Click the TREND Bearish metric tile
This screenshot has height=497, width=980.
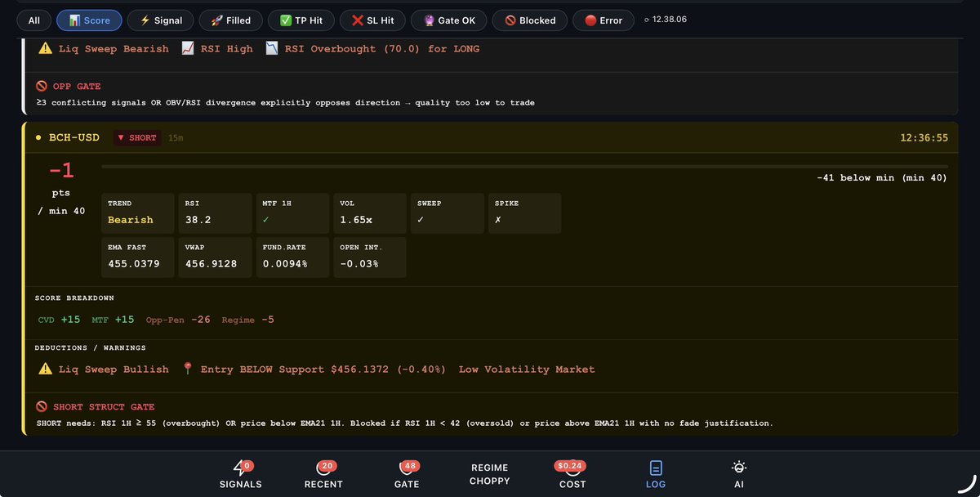click(137, 213)
